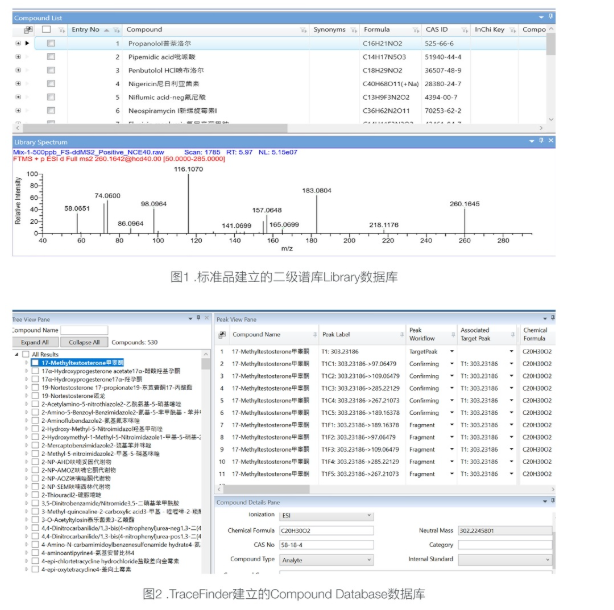Click the field chooser icon in Compound List
614x610 pixels.
(28, 30)
